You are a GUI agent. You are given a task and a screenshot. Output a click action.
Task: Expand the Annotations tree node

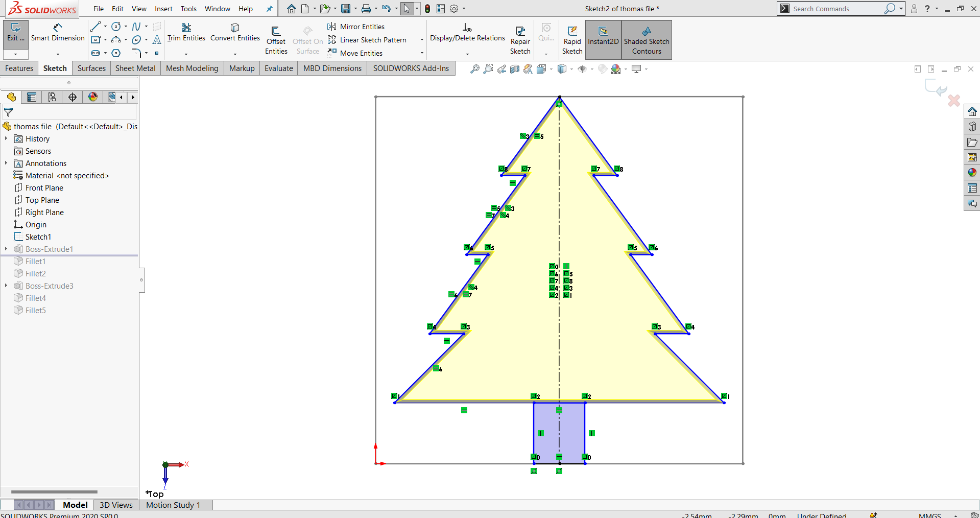[x=6, y=163]
